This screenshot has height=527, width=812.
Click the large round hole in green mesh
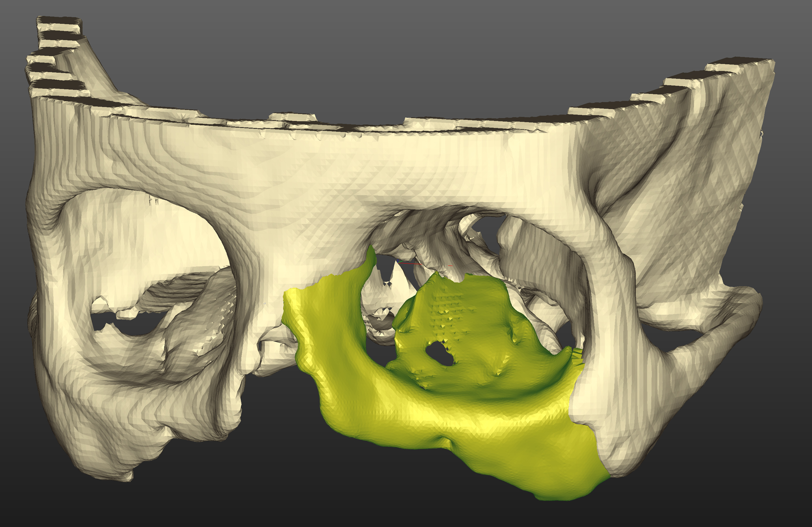pyautogui.click(x=439, y=353)
